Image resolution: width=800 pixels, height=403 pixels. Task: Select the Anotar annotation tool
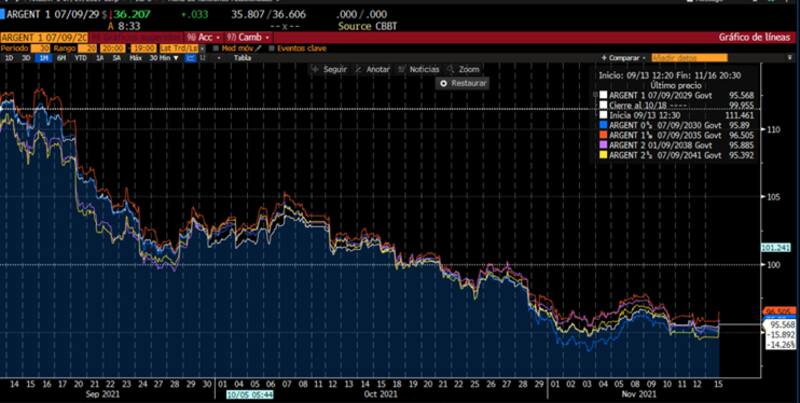point(358,69)
